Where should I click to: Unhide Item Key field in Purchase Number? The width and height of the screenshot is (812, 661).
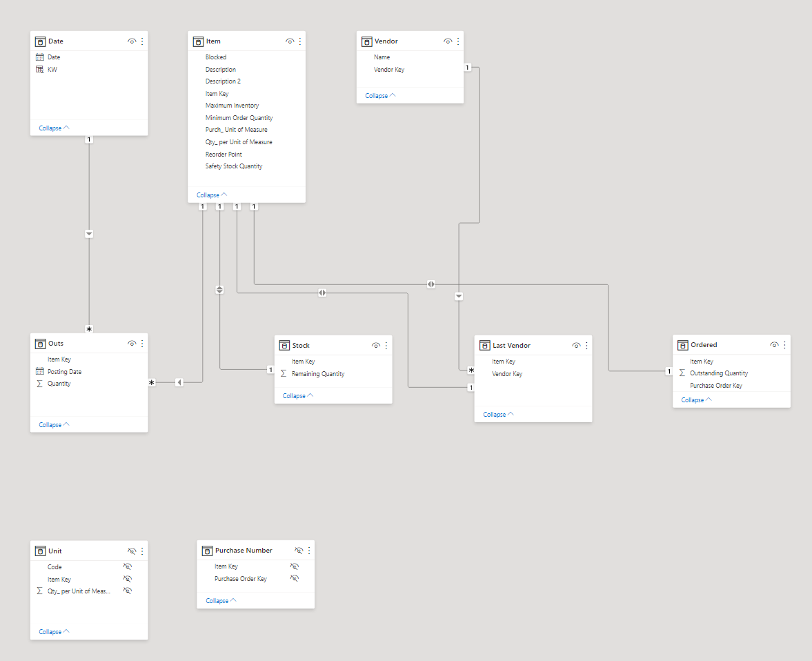[295, 566]
